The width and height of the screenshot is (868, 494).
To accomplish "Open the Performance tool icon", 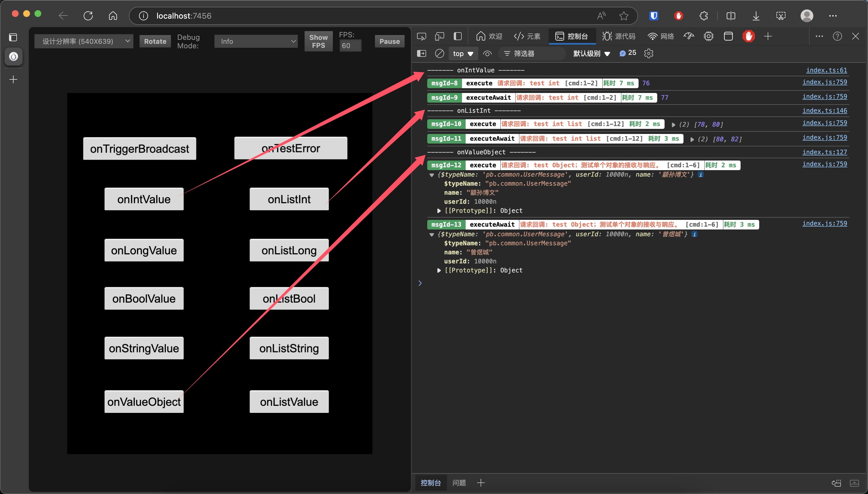I will coord(689,36).
